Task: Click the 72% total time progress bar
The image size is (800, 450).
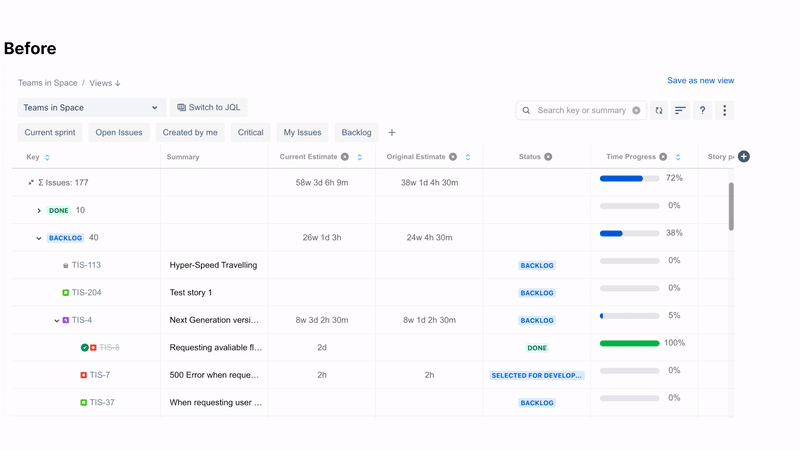Action: 630,179
